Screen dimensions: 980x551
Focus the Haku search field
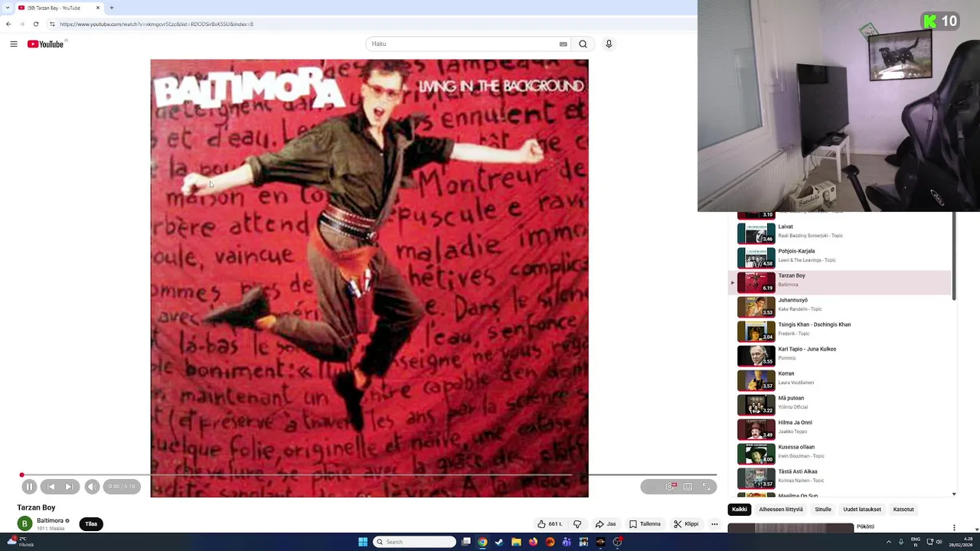(x=464, y=44)
